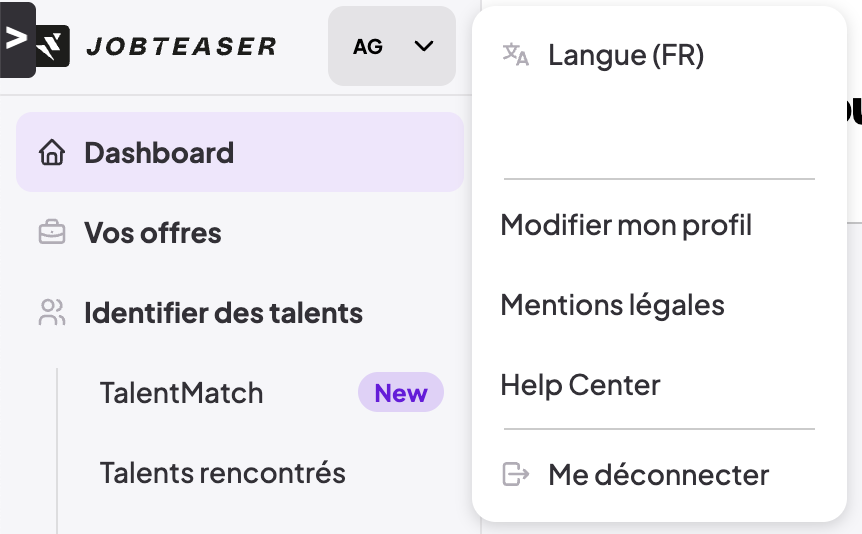
Task: Visit the Help Center
Action: (x=580, y=385)
